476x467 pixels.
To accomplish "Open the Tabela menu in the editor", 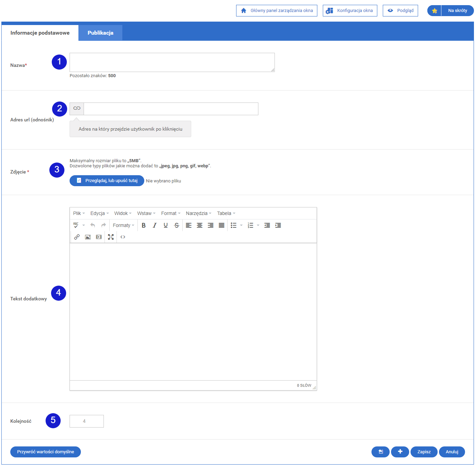I will [226, 213].
